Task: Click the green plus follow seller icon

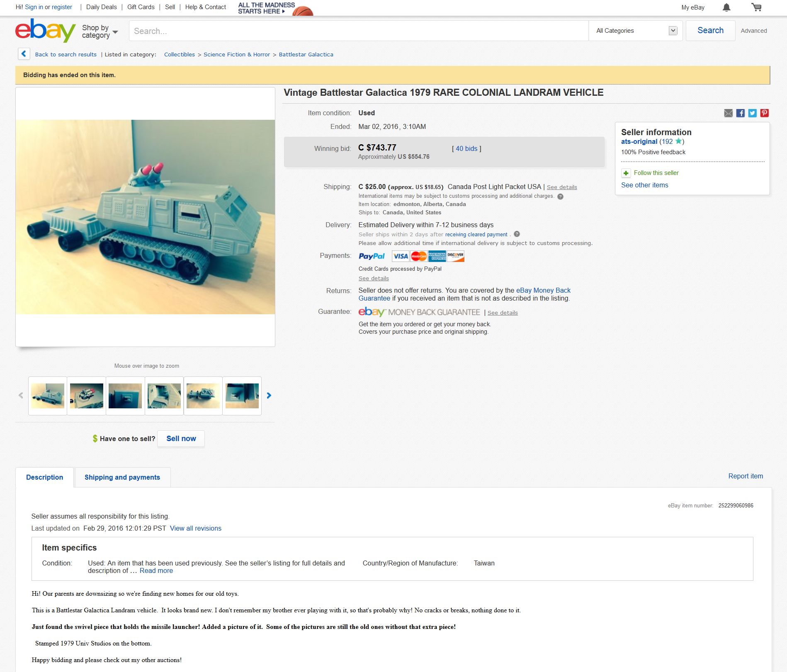Action: tap(626, 173)
